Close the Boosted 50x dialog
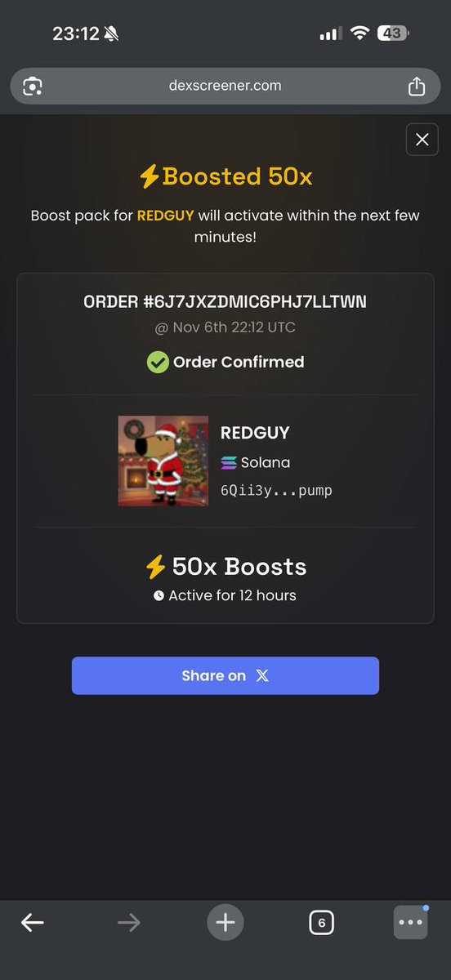 tap(422, 140)
